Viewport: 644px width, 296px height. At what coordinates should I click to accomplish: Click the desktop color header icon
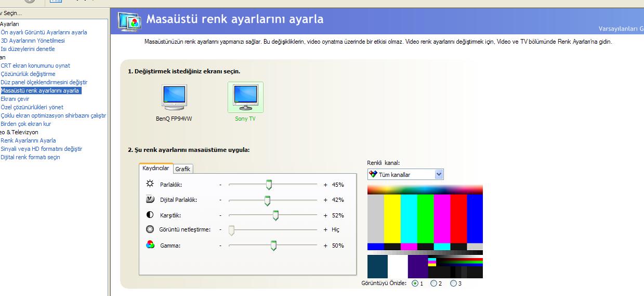pyautogui.click(x=130, y=22)
